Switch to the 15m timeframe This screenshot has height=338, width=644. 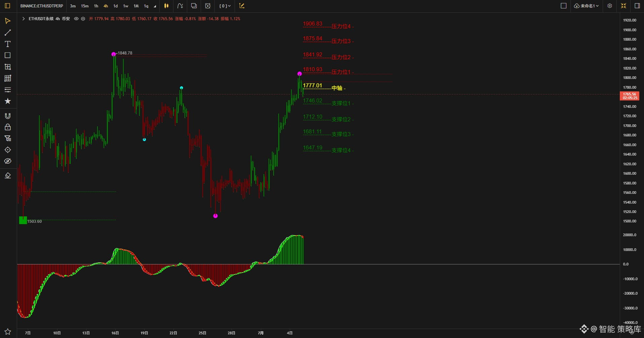(85, 6)
